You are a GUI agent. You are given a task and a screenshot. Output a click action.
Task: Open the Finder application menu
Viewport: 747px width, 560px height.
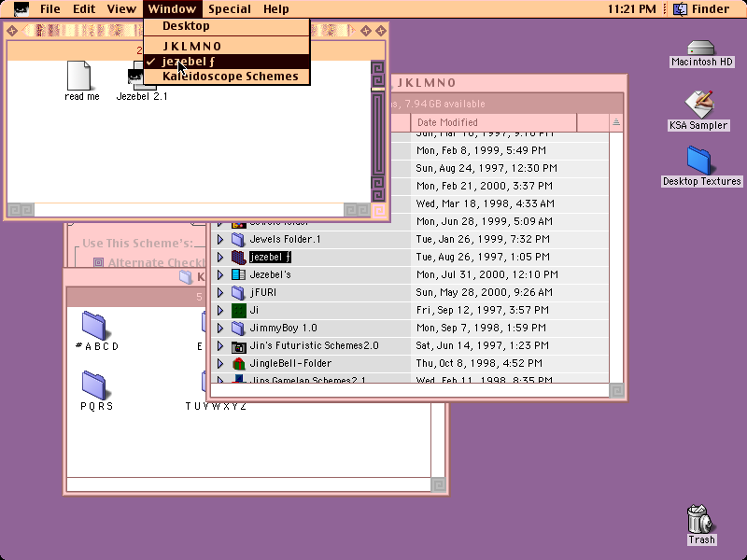pyautogui.click(x=701, y=8)
